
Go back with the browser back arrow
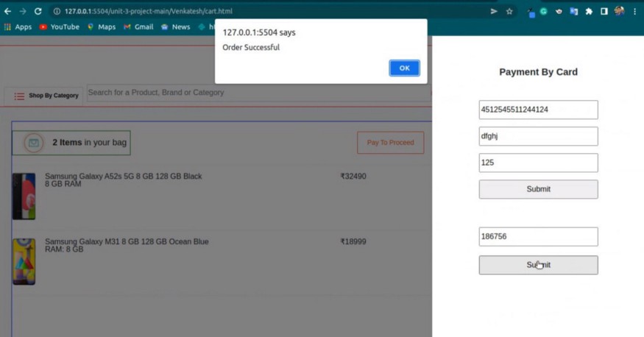[8, 12]
